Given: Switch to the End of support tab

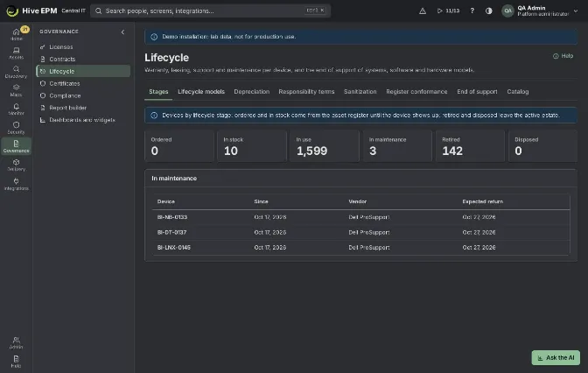Looking at the screenshot, I should point(477,92).
